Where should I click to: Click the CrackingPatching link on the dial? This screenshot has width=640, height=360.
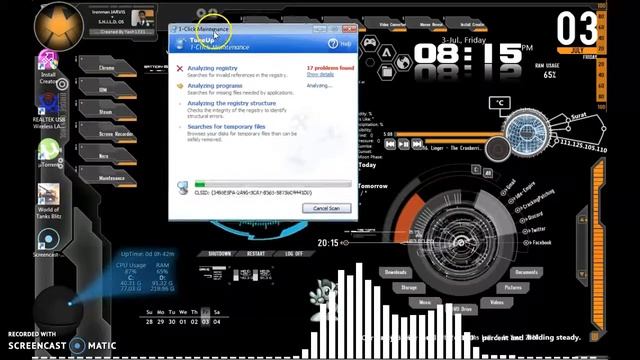coord(535,202)
